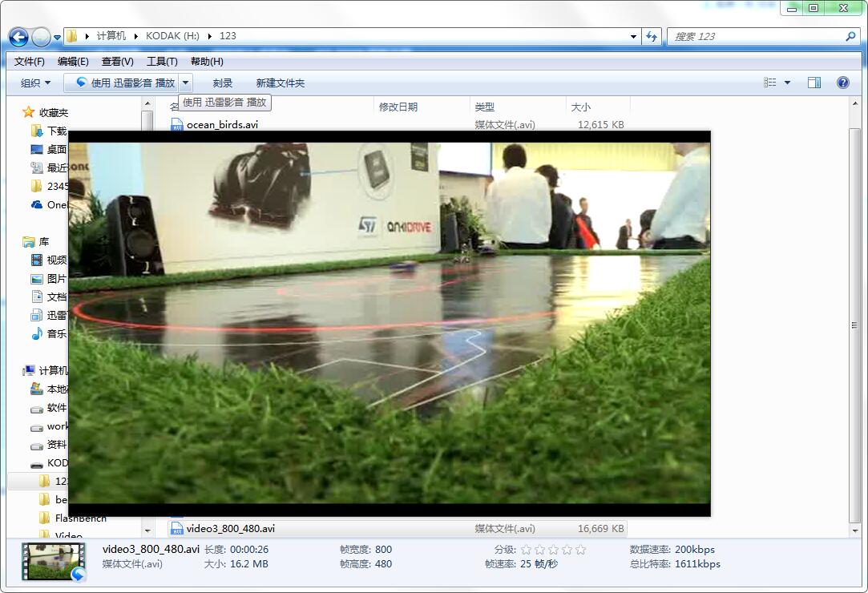Open the 组织 dropdown menu

click(35, 83)
